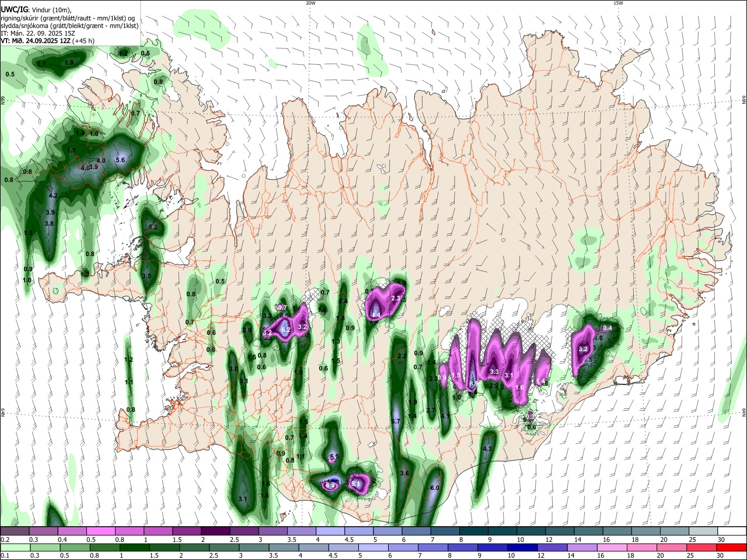Screen dimensions: 747x560
Task: Pick the navy blue rain swatch between 10 and 12
Action: [521, 547]
